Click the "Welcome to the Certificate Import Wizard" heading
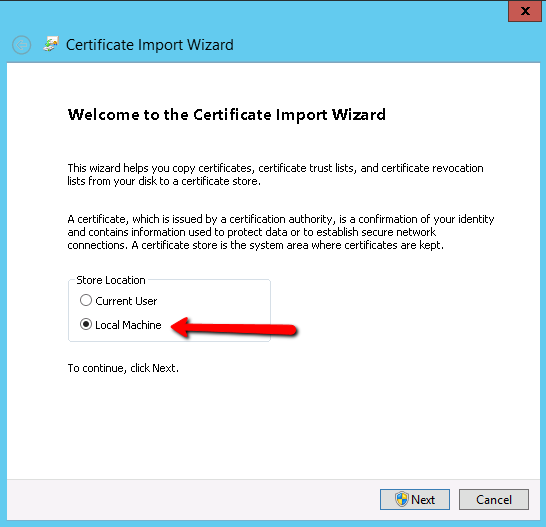This screenshot has height=527, width=546. 227,115
